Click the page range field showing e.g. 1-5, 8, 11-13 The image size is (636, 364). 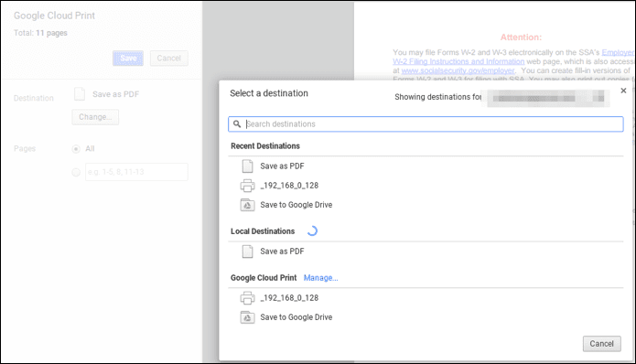click(136, 172)
